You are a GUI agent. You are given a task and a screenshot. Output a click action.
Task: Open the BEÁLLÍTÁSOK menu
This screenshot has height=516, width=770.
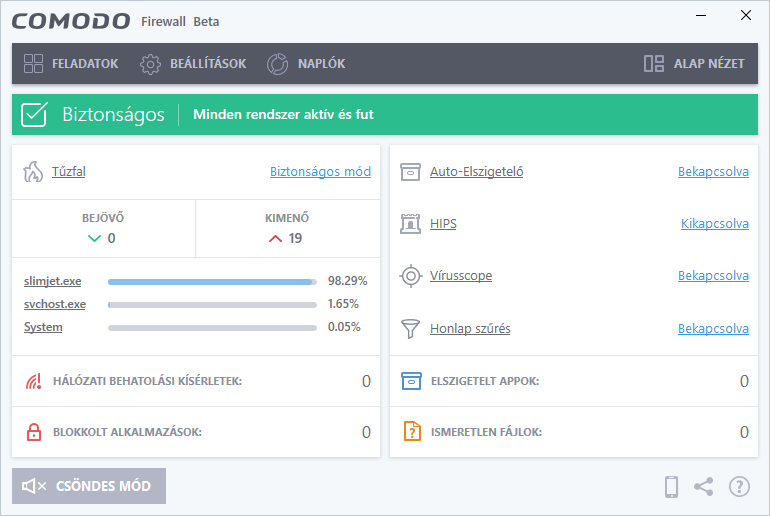click(x=193, y=64)
